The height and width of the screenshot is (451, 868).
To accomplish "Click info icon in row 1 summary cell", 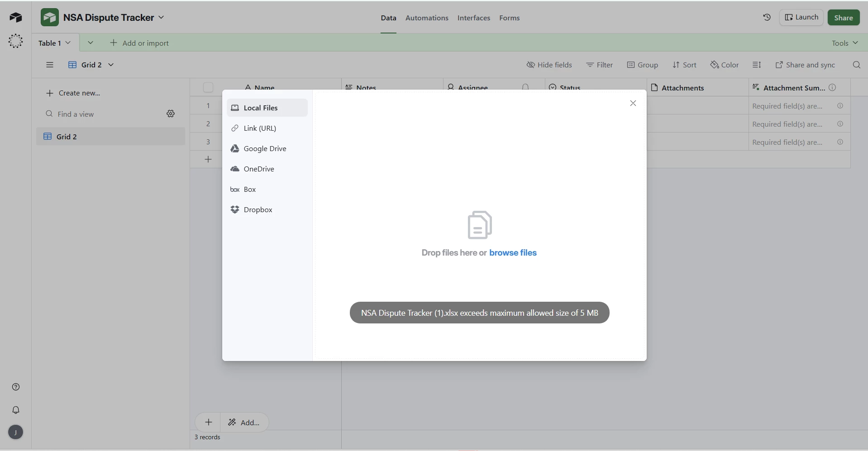I will [840, 106].
